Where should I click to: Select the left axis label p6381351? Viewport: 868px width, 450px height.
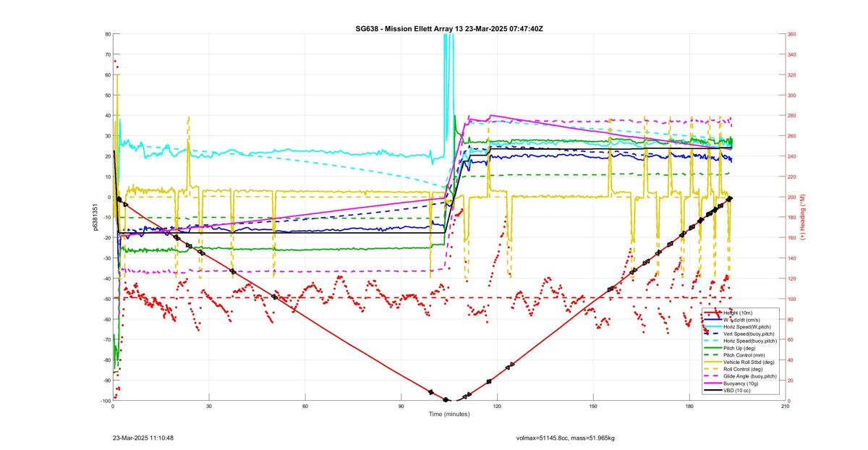coord(95,217)
